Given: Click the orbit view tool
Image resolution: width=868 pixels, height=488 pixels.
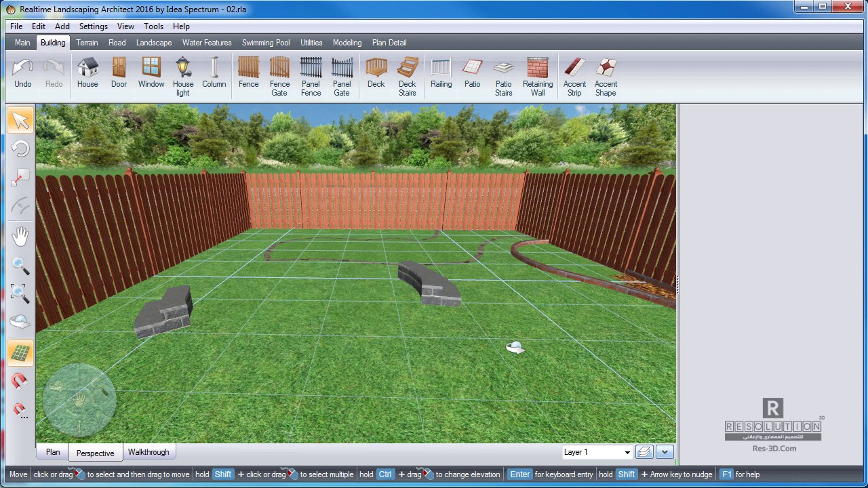Looking at the screenshot, I should (20, 323).
